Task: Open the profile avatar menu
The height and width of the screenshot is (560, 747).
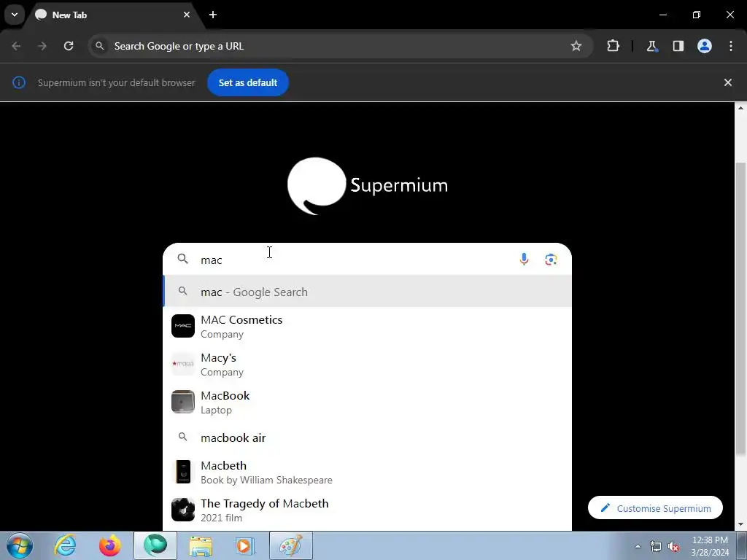Action: pyautogui.click(x=705, y=46)
